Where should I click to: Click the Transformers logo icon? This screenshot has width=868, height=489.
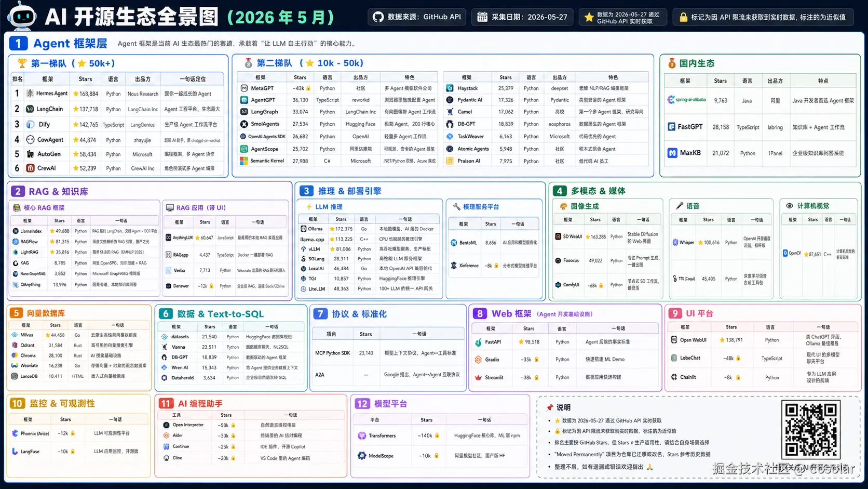coord(362,436)
